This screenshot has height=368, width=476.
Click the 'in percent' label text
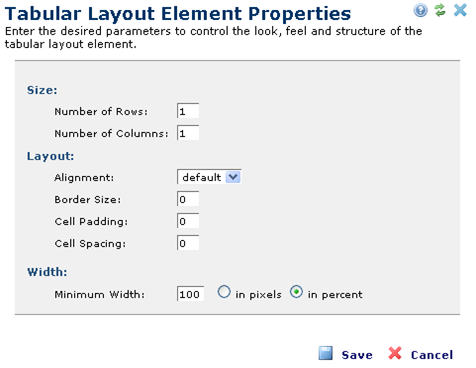(x=335, y=295)
